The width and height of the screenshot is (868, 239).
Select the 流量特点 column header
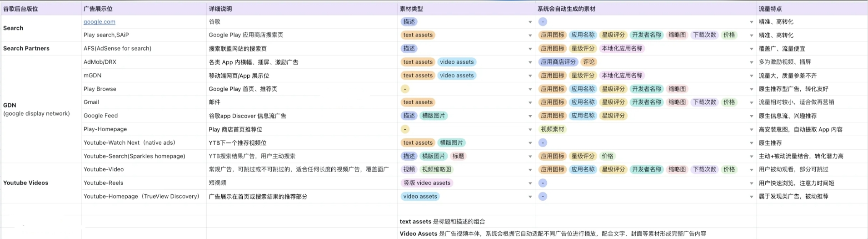click(812, 9)
